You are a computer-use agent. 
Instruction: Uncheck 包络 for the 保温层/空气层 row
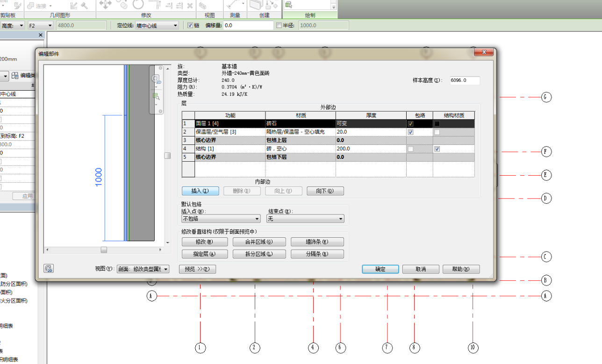point(410,132)
